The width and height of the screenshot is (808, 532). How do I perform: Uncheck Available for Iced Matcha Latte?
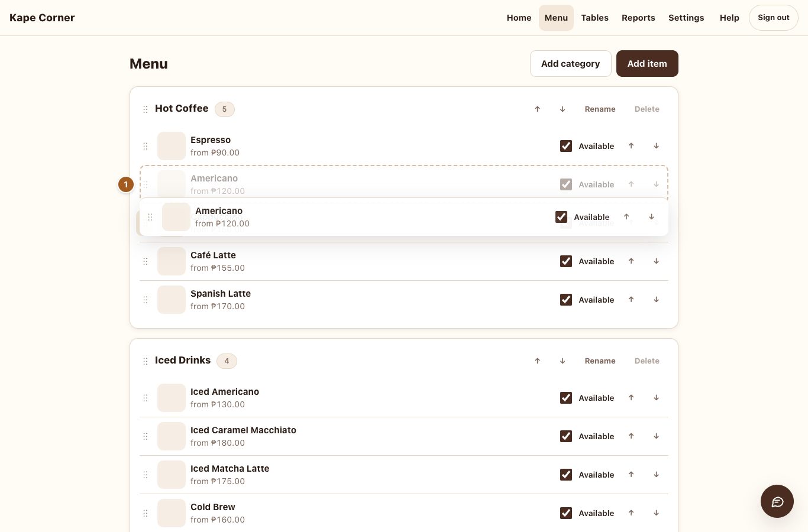(566, 475)
